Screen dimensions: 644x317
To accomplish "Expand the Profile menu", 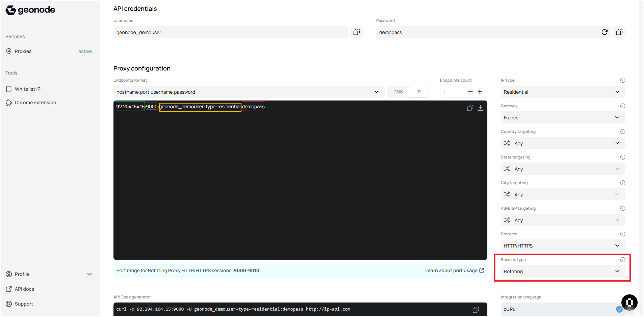I will 49,274.
